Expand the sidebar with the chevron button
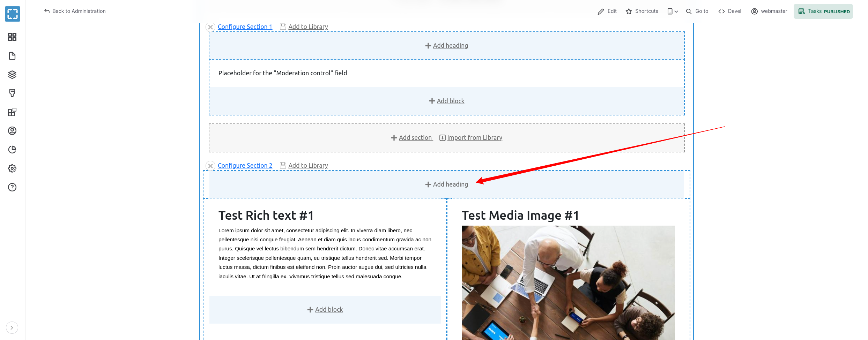 tap(12, 328)
